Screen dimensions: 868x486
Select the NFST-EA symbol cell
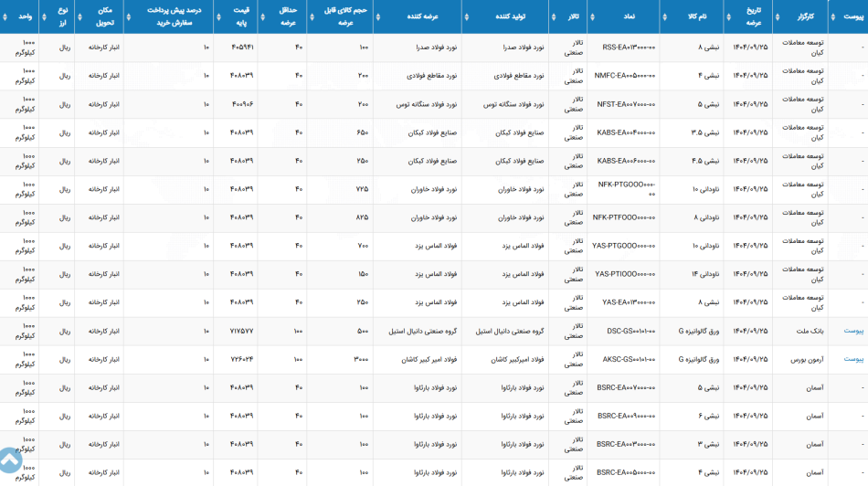(x=626, y=104)
